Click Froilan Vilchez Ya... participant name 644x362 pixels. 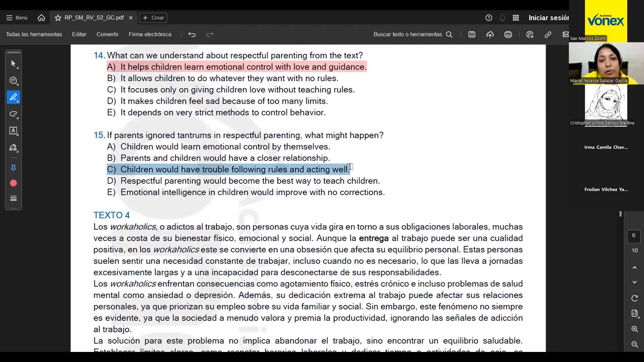pos(606,190)
